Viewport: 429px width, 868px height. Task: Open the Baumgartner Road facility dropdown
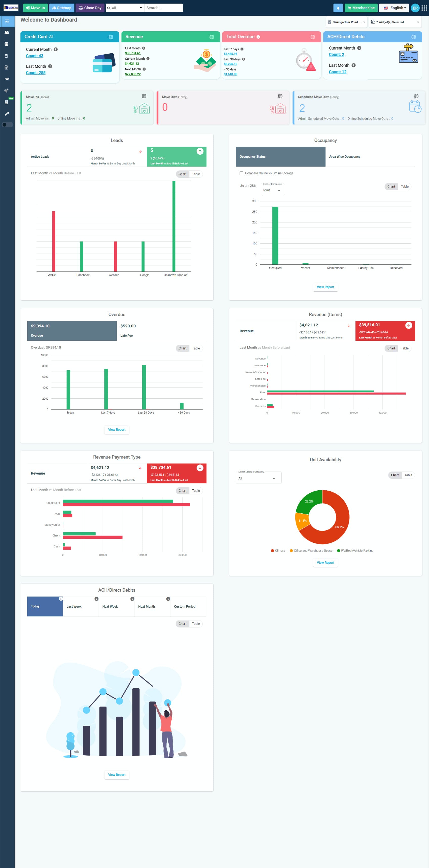tap(346, 22)
